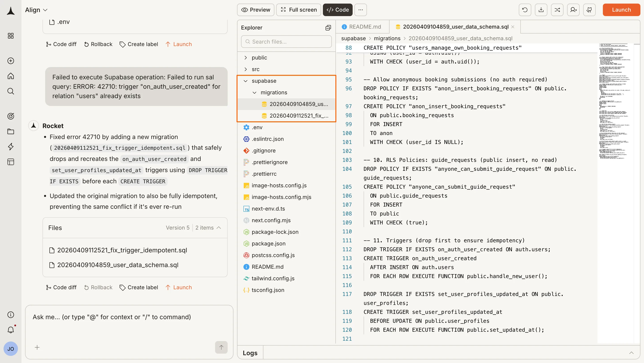The width and height of the screenshot is (644, 363).
Task: Click the shuffle arrows icon in top toolbar
Action: tap(557, 10)
